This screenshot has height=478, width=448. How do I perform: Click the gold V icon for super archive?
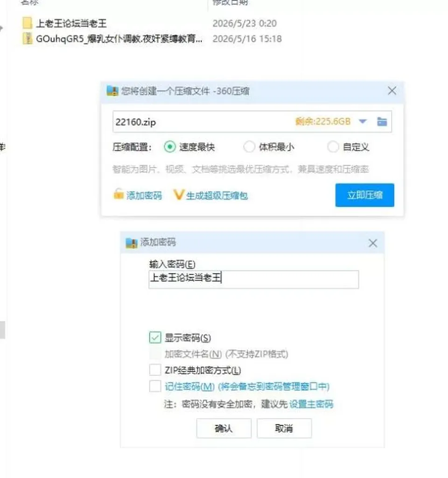[x=179, y=195]
